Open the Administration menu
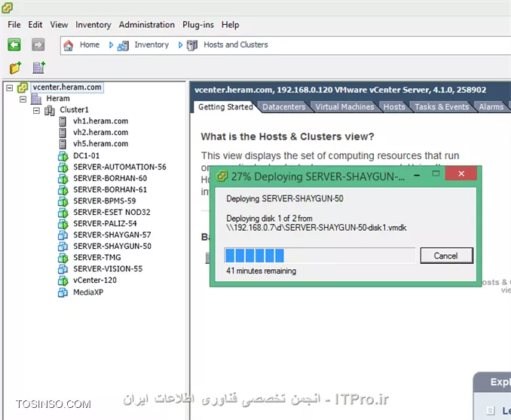The image size is (511, 420). [147, 25]
